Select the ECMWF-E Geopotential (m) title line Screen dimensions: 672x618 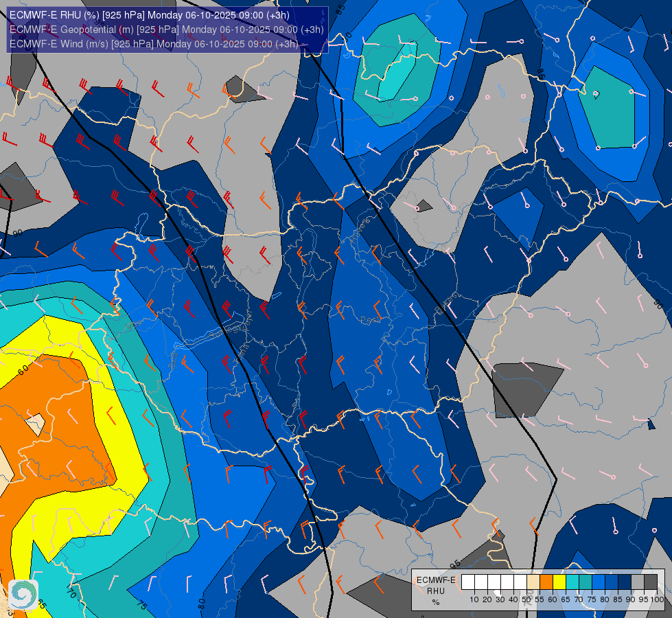coord(166,29)
